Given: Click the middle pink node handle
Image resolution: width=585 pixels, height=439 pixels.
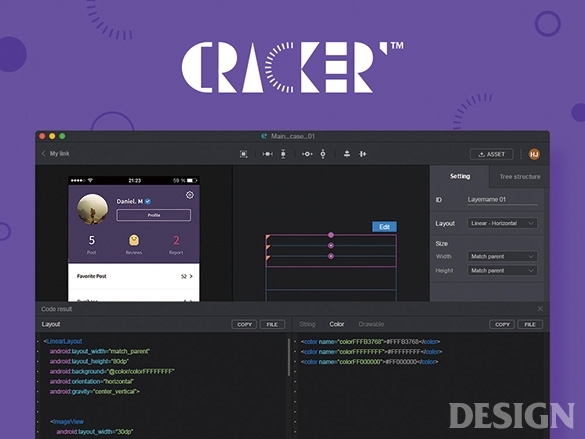Looking at the screenshot, I should [x=331, y=245].
